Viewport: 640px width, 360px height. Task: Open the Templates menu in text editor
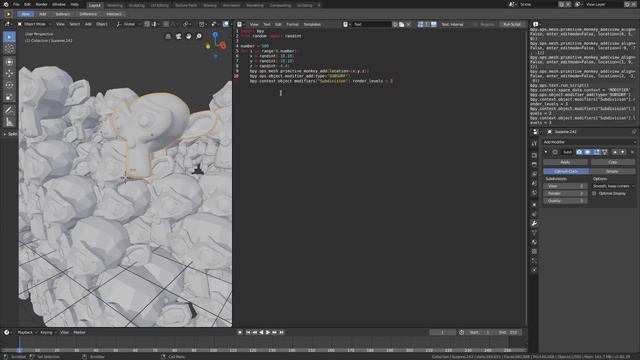click(x=312, y=24)
